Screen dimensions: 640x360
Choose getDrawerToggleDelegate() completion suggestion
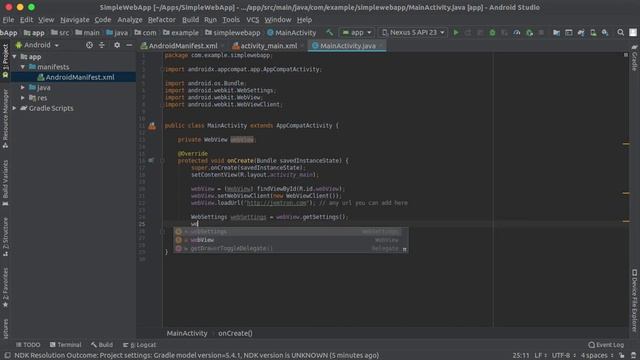point(290,248)
